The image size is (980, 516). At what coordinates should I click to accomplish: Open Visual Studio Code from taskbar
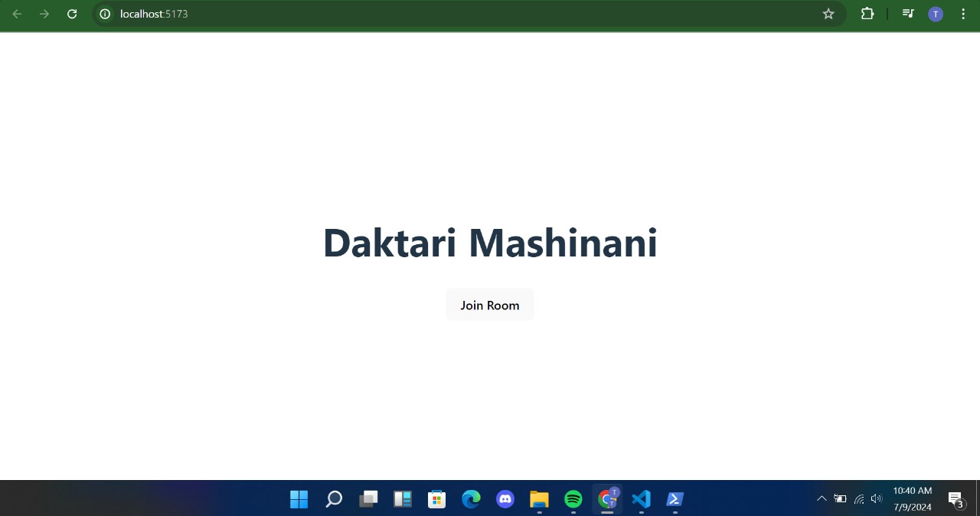(640, 499)
